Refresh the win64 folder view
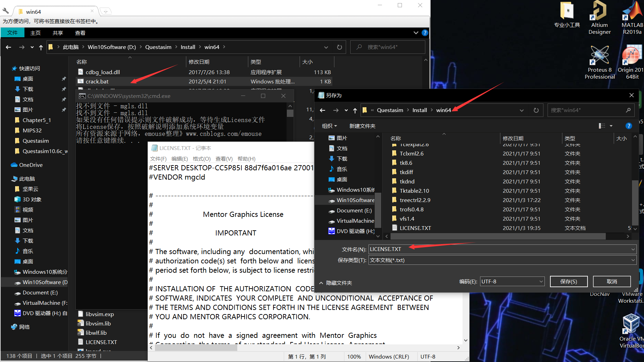 click(339, 47)
